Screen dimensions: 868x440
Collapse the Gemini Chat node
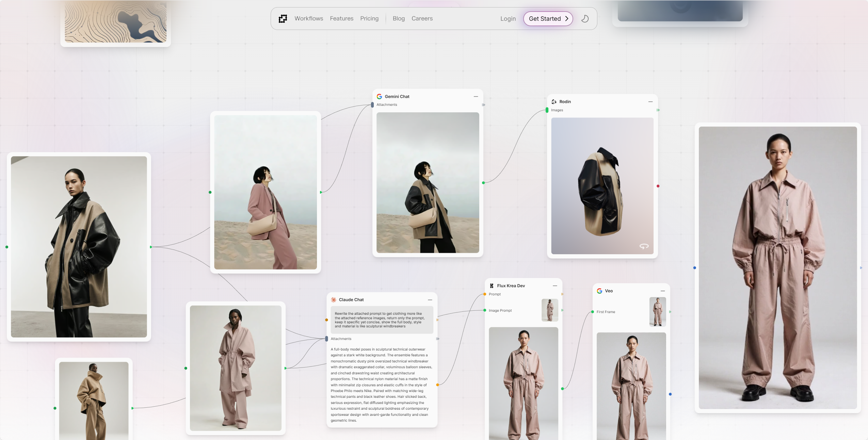(476, 97)
